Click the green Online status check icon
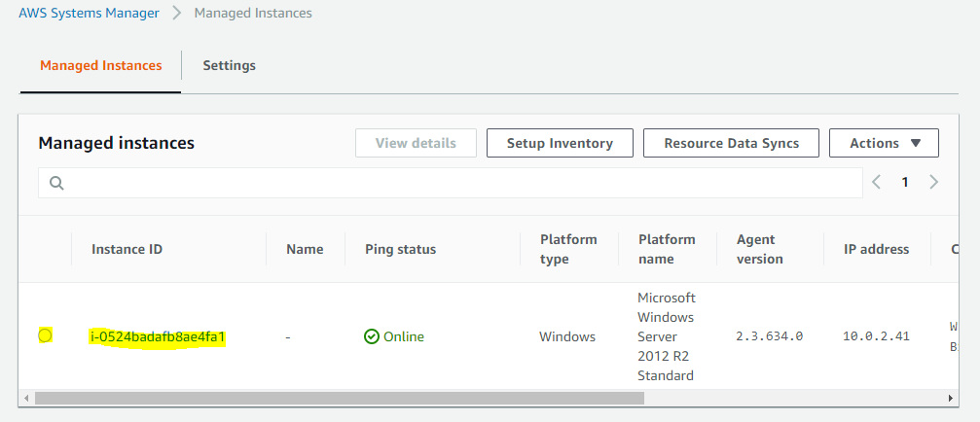Screen dimensions: 980x422 coord(371,337)
